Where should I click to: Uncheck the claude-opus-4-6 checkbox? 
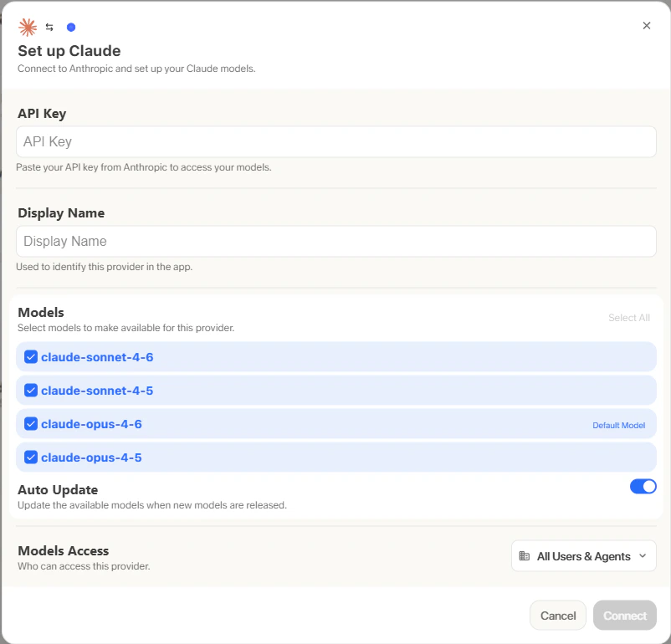pyautogui.click(x=31, y=424)
